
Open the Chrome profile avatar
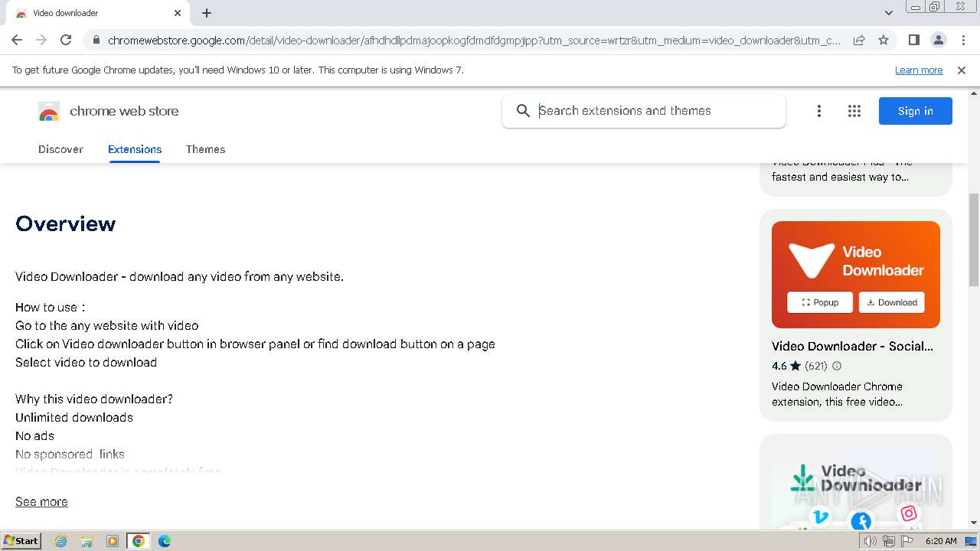[x=938, y=40]
